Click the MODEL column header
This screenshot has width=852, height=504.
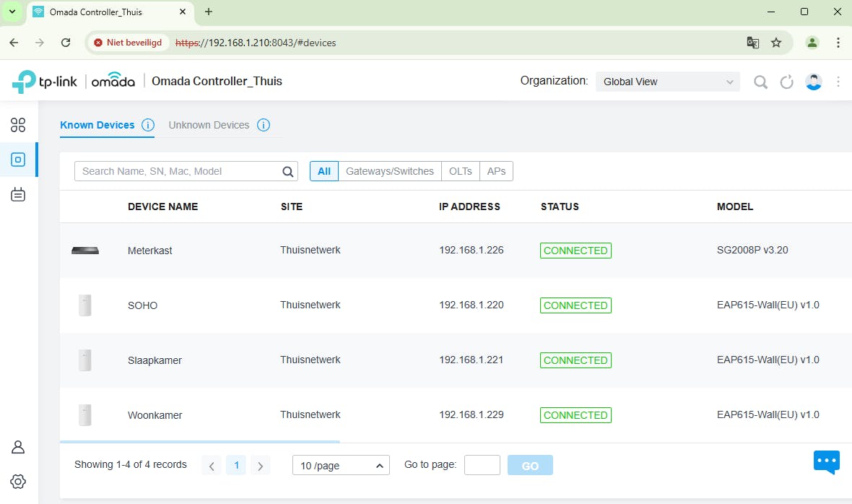734,207
